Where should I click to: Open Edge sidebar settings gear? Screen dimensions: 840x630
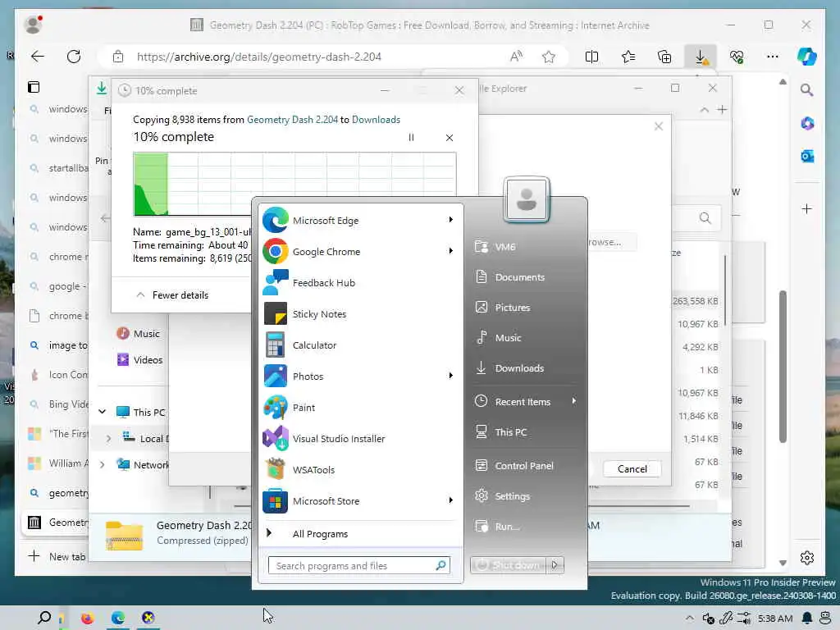tap(807, 558)
